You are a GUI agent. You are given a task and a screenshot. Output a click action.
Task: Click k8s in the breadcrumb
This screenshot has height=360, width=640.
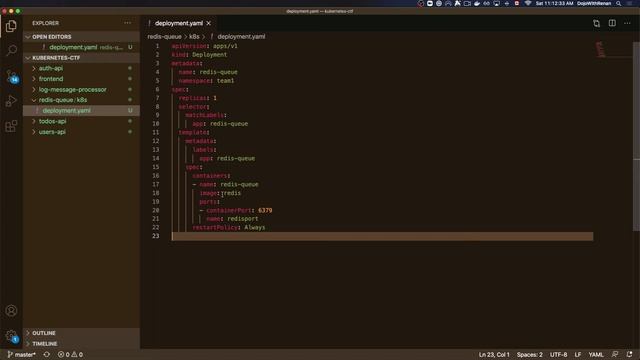194,36
